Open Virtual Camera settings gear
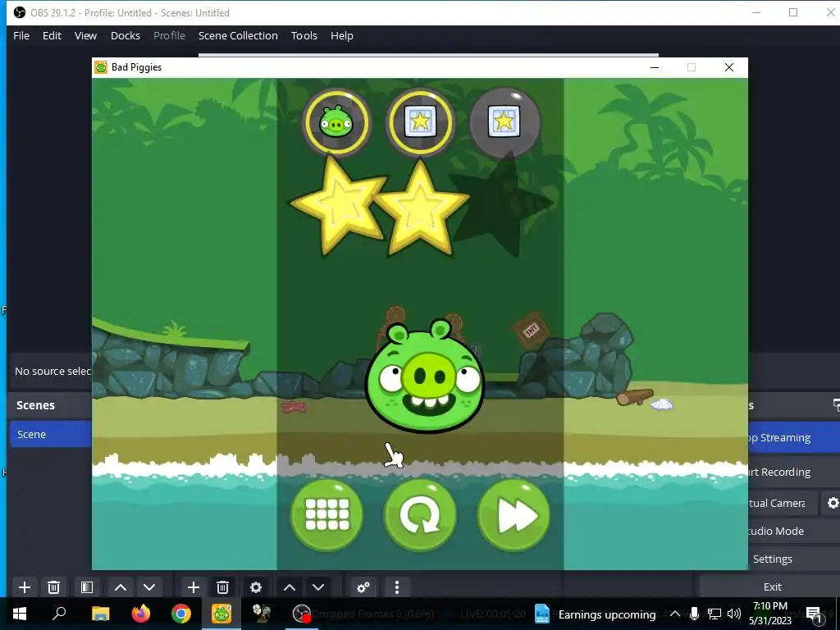Screen dimensions: 840x630 coord(833,503)
